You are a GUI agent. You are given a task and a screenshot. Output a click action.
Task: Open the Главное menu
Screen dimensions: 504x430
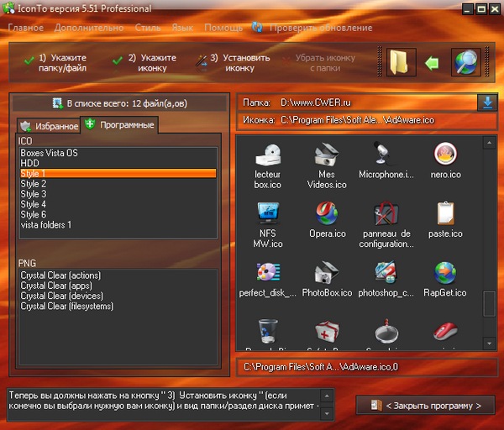pos(26,28)
